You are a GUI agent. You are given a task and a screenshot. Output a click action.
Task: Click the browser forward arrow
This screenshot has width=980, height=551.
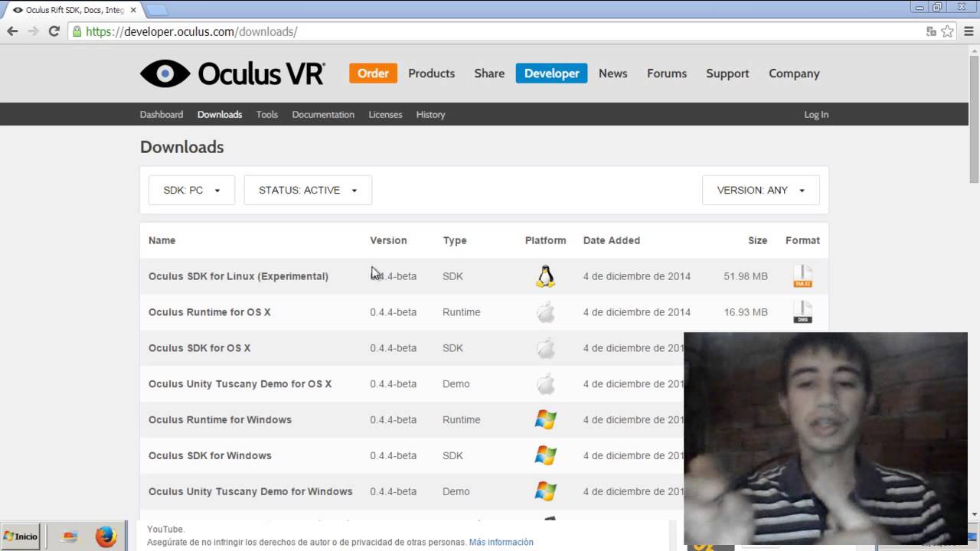click(33, 31)
